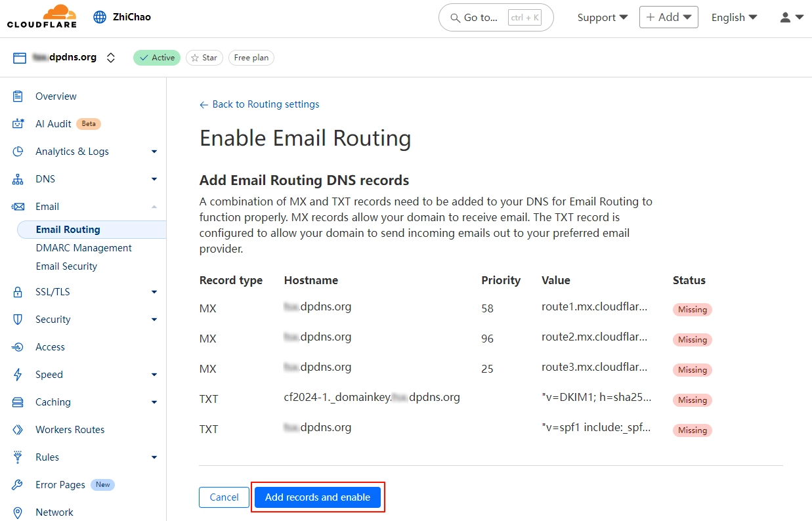Image resolution: width=812 pixels, height=521 pixels.
Task: Click the Network location pin icon
Action: (18, 512)
